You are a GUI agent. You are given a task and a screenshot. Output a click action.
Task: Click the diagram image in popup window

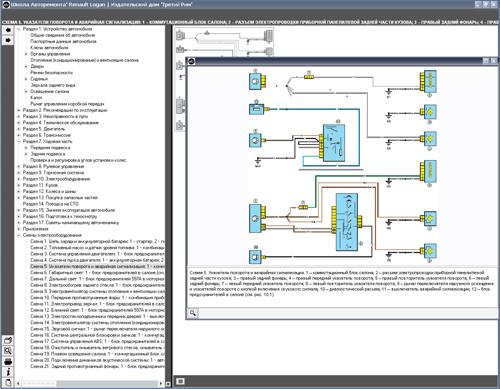click(x=342, y=166)
